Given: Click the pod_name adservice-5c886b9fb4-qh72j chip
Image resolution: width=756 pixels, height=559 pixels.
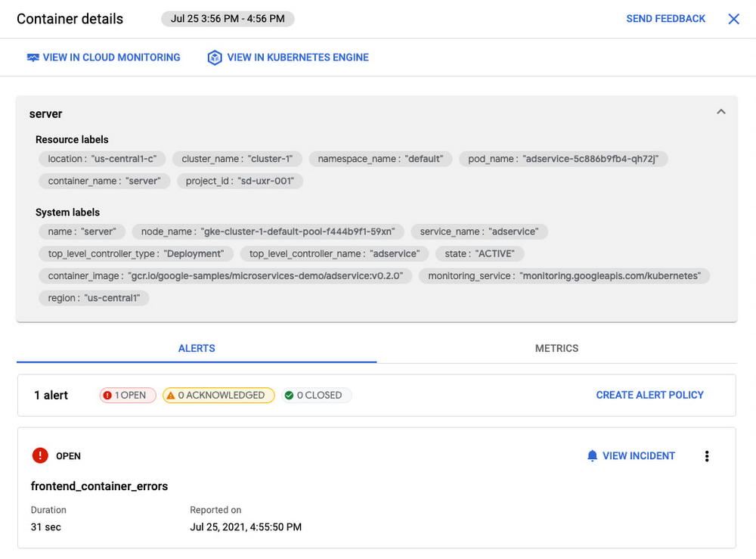Looking at the screenshot, I should [x=563, y=159].
